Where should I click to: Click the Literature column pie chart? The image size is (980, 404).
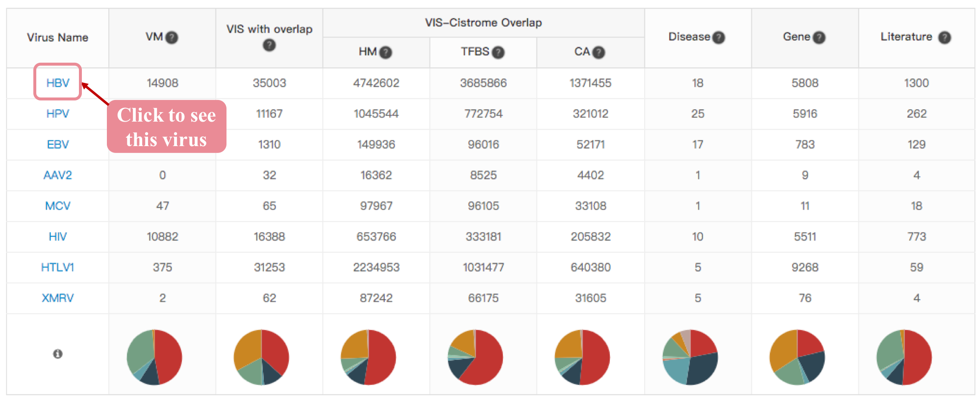click(x=904, y=357)
